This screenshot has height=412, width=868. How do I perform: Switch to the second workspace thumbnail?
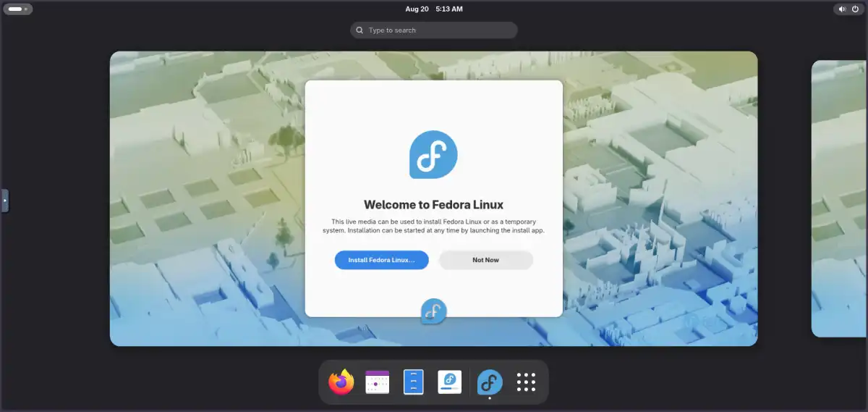[x=839, y=198]
